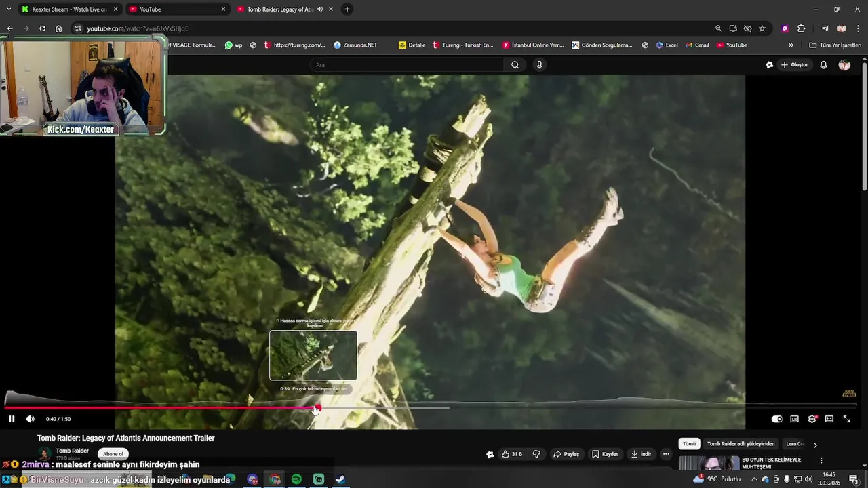868x488 pixels.
Task: Show more bookmarks with double chevron
Action: click(791, 45)
